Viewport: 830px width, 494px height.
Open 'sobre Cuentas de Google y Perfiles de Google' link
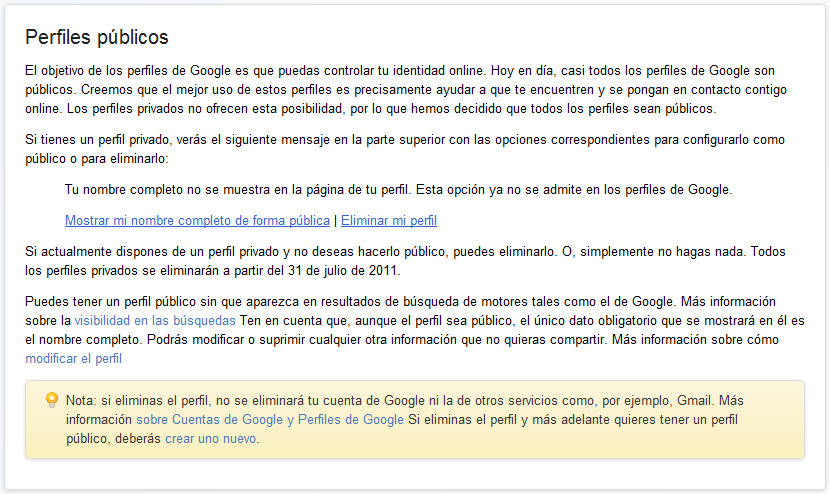point(270,419)
